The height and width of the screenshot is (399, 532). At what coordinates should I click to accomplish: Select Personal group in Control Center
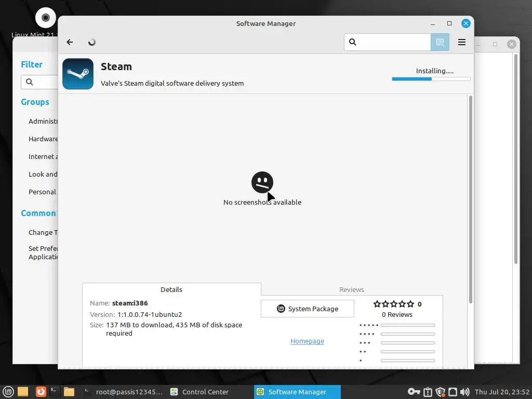pos(42,192)
